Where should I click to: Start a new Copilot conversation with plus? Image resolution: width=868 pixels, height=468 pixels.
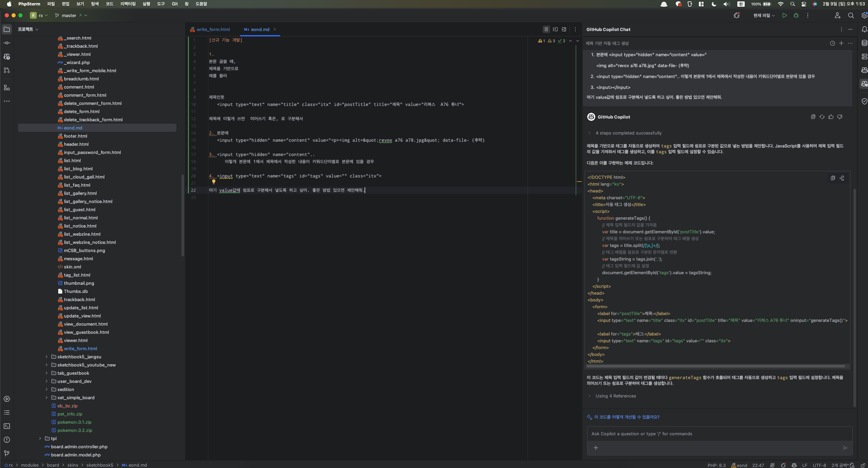pos(841,43)
